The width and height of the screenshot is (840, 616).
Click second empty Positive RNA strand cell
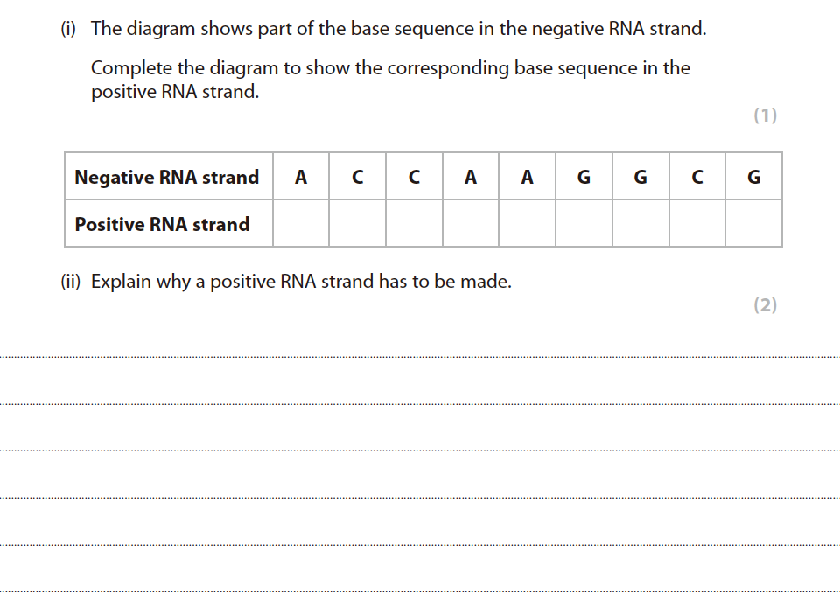tap(357, 224)
